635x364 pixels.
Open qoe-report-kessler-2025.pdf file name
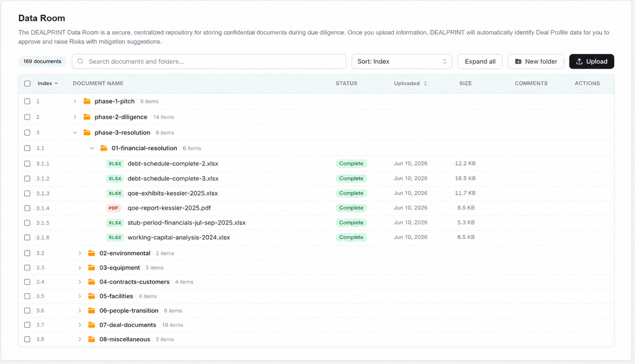pos(169,208)
